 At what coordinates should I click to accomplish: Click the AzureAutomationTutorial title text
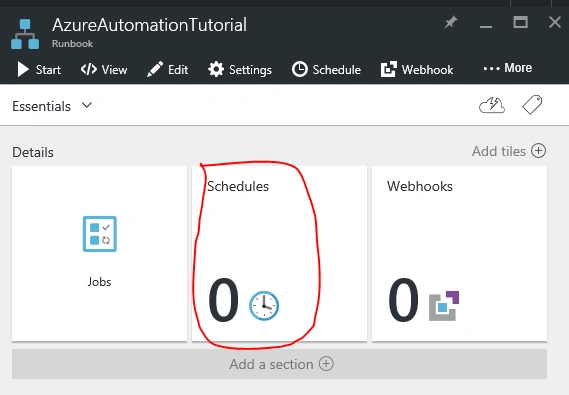tap(149, 25)
